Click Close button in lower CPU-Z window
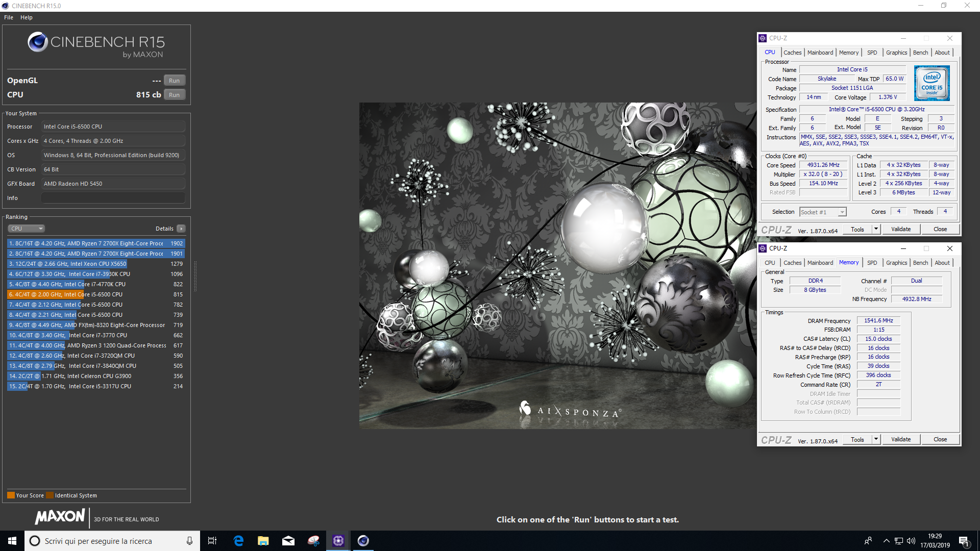The width and height of the screenshot is (980, 551). click(x=940, y=440)
